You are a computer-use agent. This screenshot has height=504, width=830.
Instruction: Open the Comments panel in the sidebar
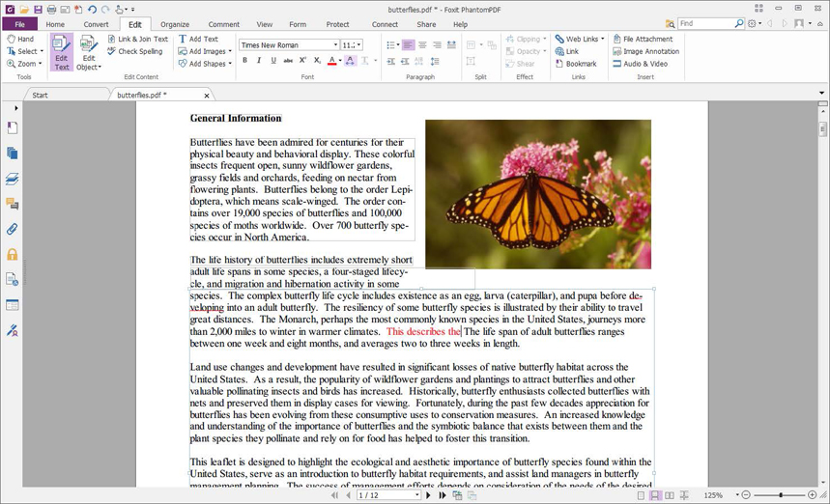(13, 204)
